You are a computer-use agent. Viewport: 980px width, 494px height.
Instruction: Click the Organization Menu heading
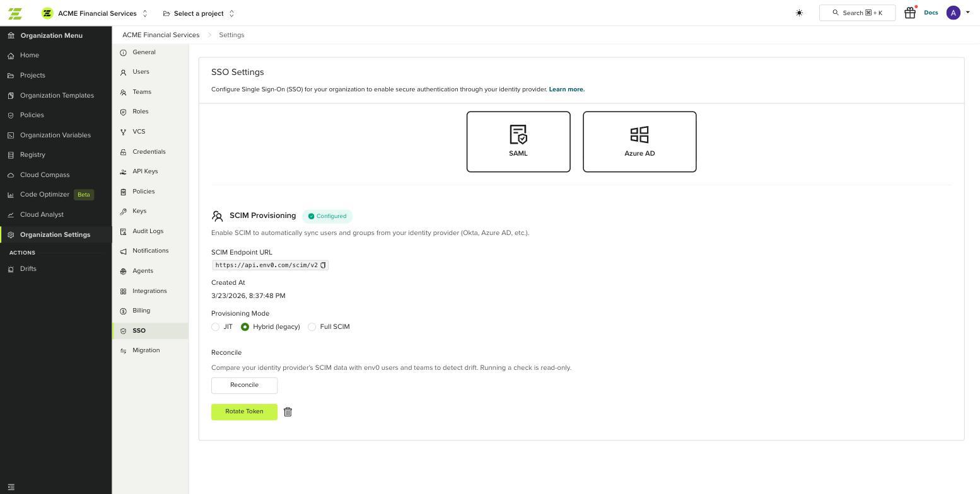click(x=51, y=36)
